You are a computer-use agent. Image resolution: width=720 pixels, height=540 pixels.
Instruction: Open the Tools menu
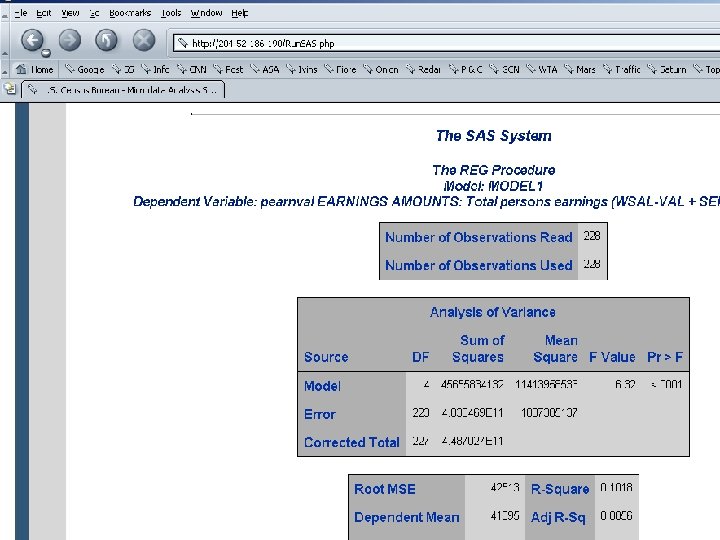171,13
